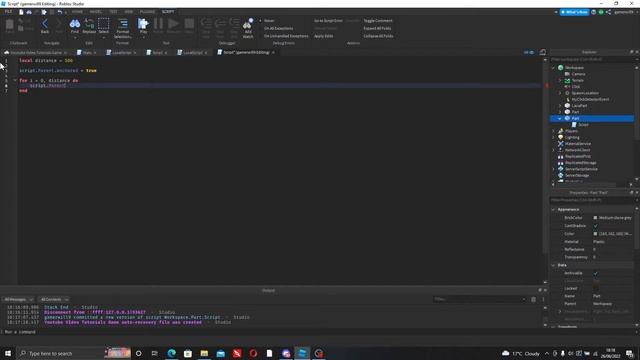
Task: Click the clear output trash icon
Action: coord(533,300)
